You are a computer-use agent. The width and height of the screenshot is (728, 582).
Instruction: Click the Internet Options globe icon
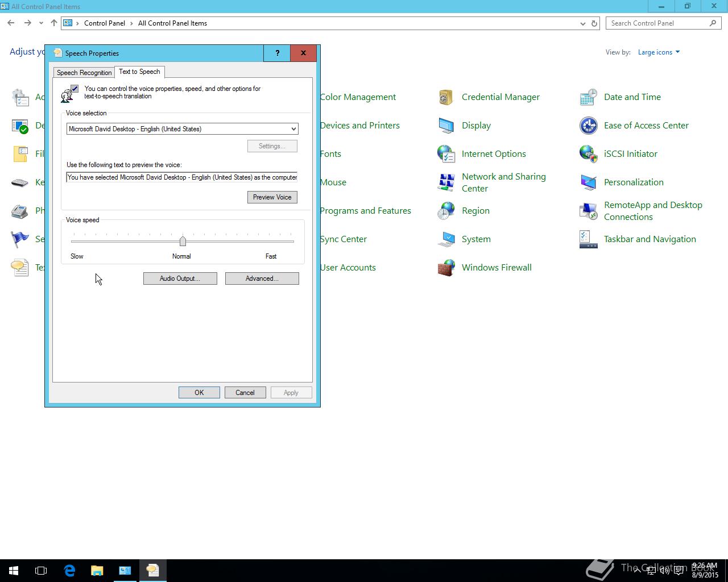446,154
